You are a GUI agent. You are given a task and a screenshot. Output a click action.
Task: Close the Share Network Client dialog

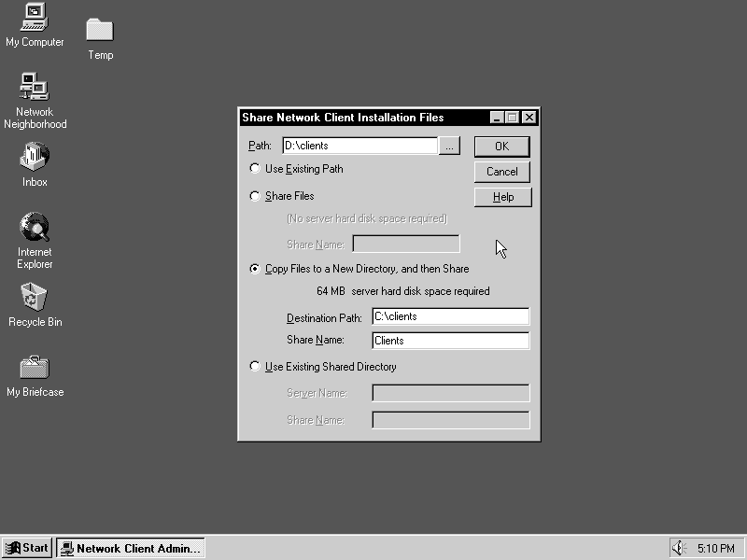point(529,118)
